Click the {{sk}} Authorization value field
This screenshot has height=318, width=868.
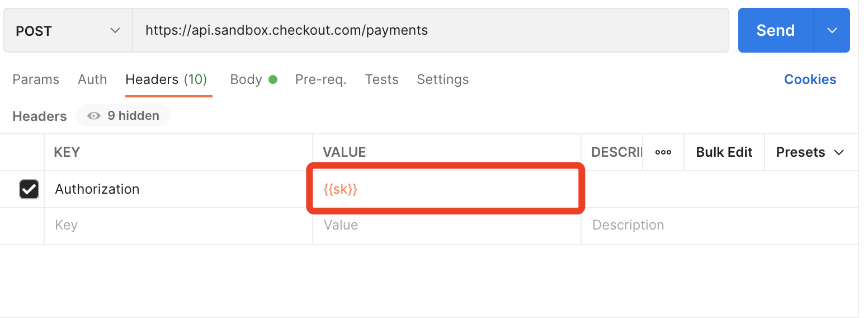pyautogui.click(x=446, y=189)
